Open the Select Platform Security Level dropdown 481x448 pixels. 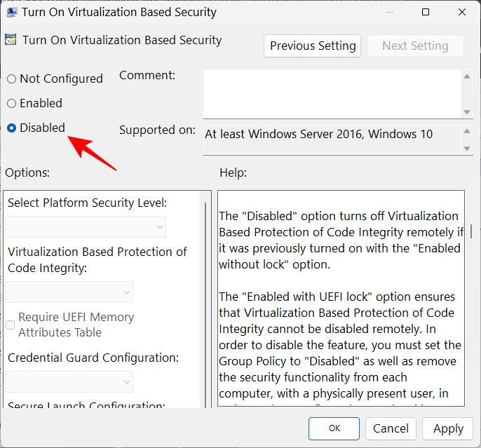(86, 226)
